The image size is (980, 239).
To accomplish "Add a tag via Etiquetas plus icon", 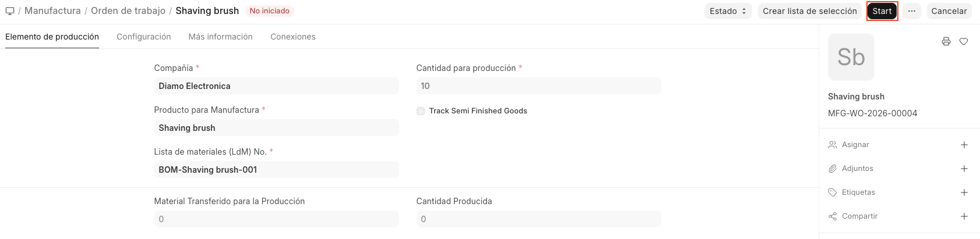I will (x=964, y=192).
